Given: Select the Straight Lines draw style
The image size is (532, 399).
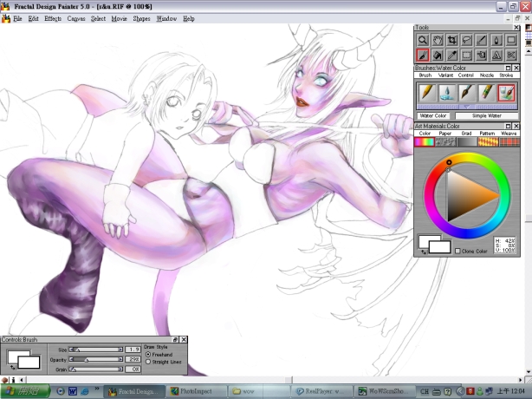Looking at the screenshot, I should pyautogui.click(x=148, y=362).
